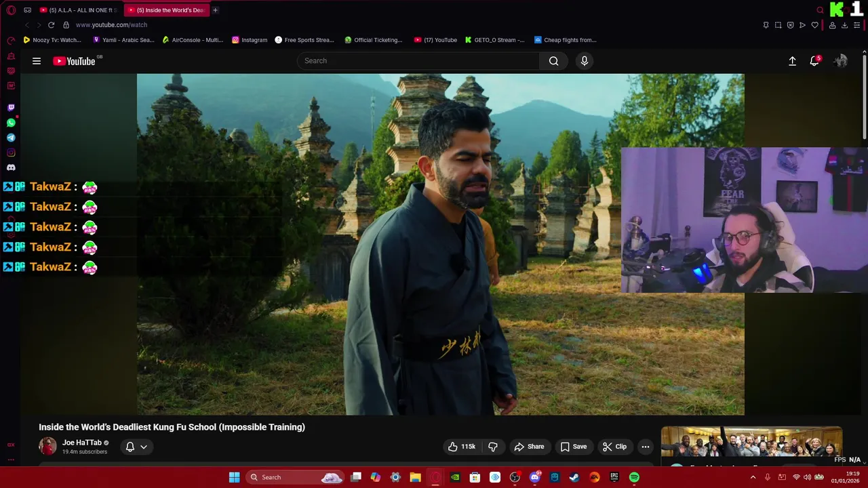Open tab islands workspace icon
This screenshot has width=868, height=488.
pos(27,10)
